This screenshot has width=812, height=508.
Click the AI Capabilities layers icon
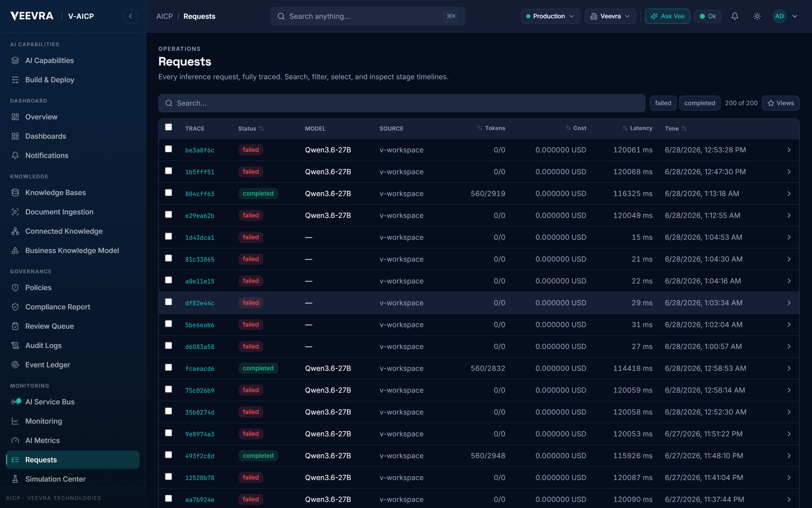[15, 60]
